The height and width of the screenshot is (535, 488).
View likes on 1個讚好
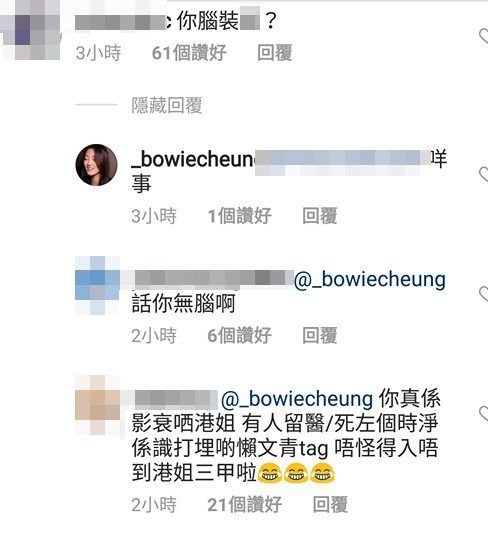(240, 216)
